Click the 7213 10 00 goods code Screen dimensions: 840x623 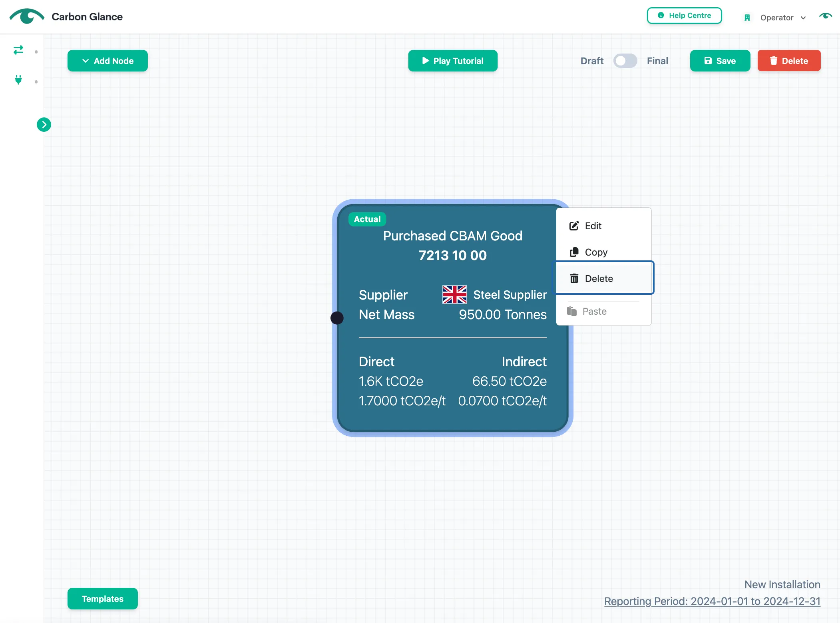452,256
